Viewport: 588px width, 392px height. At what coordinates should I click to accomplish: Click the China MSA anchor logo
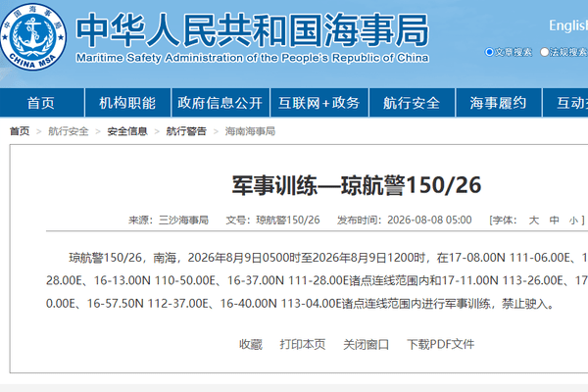pyautogui.click(x=33, y=36)
